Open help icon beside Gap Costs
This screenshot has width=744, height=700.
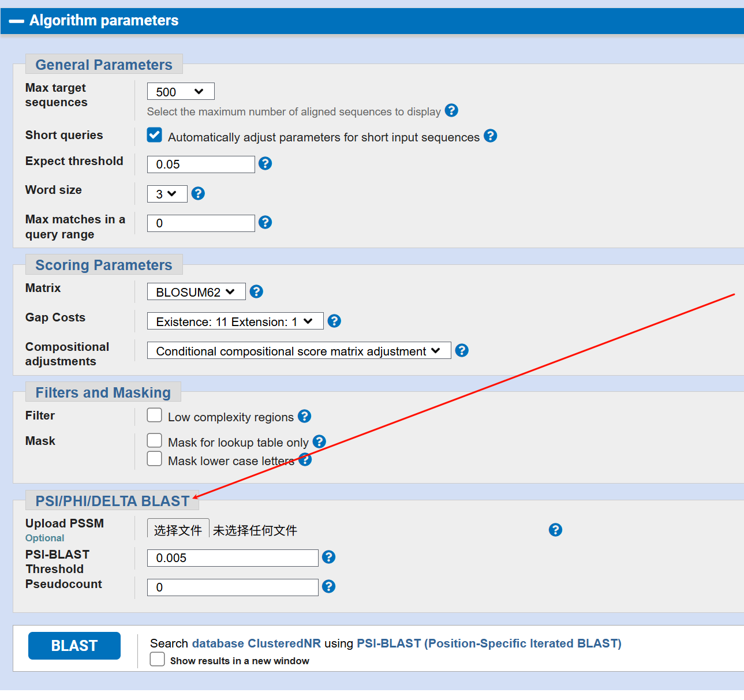(334, 321)
